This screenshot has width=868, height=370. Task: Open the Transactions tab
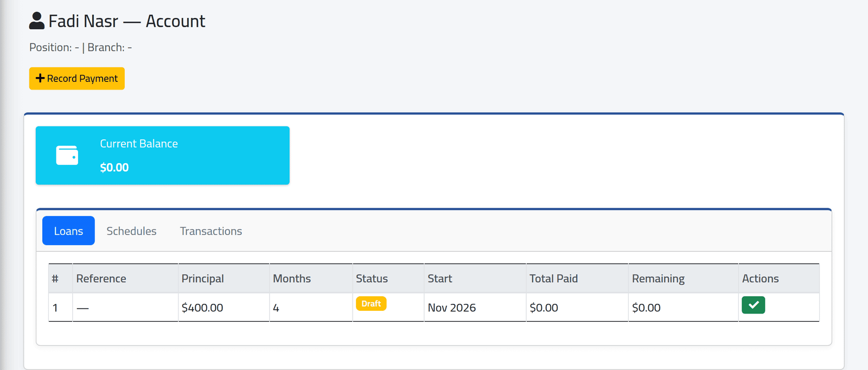(x=211, y=231)
